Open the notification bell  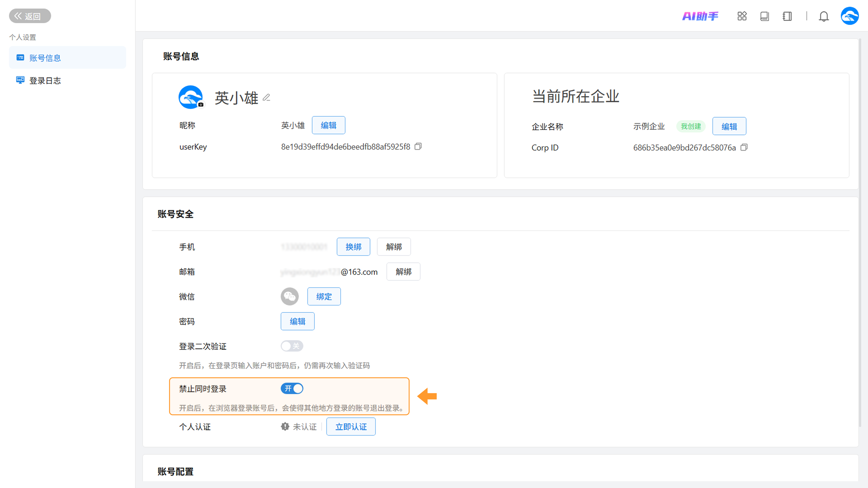(823, 16)
